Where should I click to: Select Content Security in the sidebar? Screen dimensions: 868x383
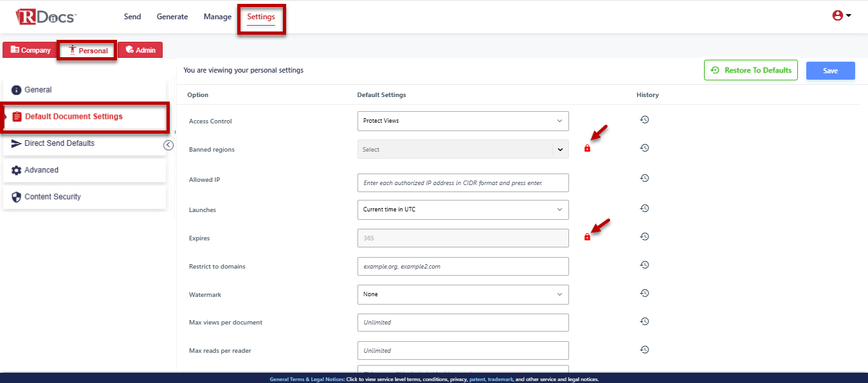[x=53, y=197]
